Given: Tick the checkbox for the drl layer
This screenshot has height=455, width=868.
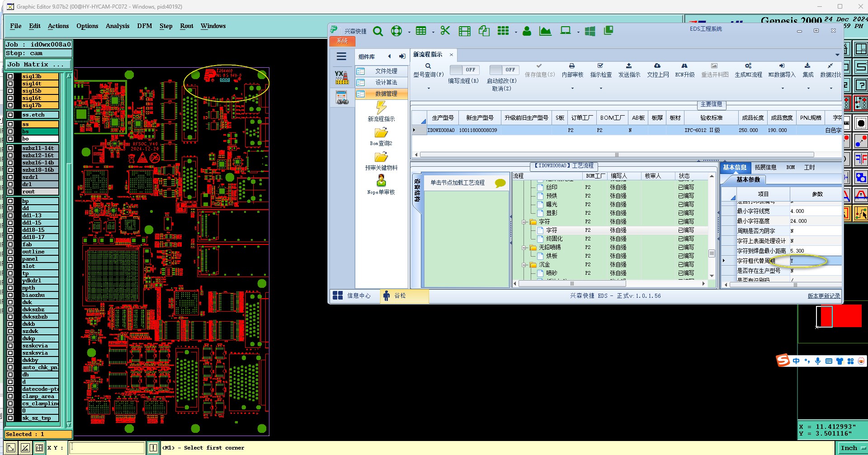Looking at the screenshot, I should pyautogui.click(x=10, y=184).
